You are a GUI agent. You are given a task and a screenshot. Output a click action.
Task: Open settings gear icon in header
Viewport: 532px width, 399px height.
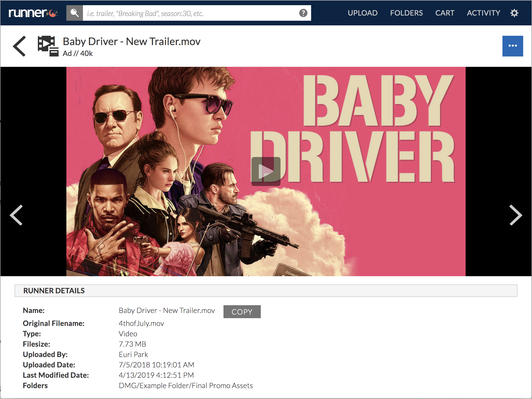pos(514,13)
